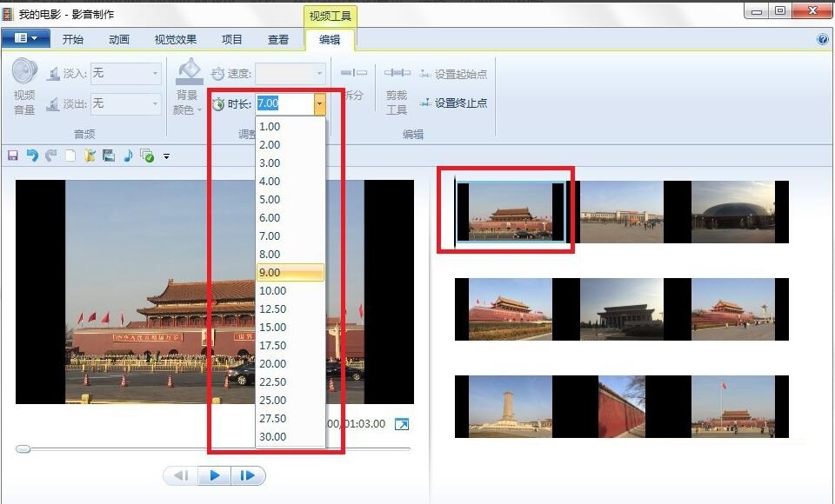Viewport: 835px width, 504px height.
Task: Select the dome-shaped theatre clip thumbnail
Action: point(733,212)
